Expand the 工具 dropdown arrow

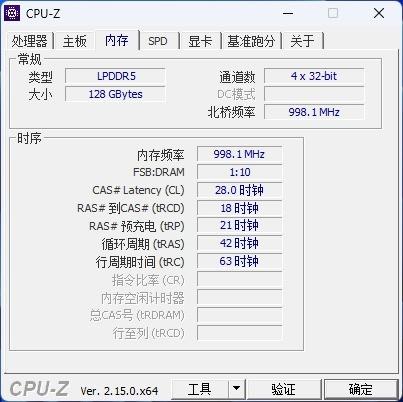click(237, 389)
